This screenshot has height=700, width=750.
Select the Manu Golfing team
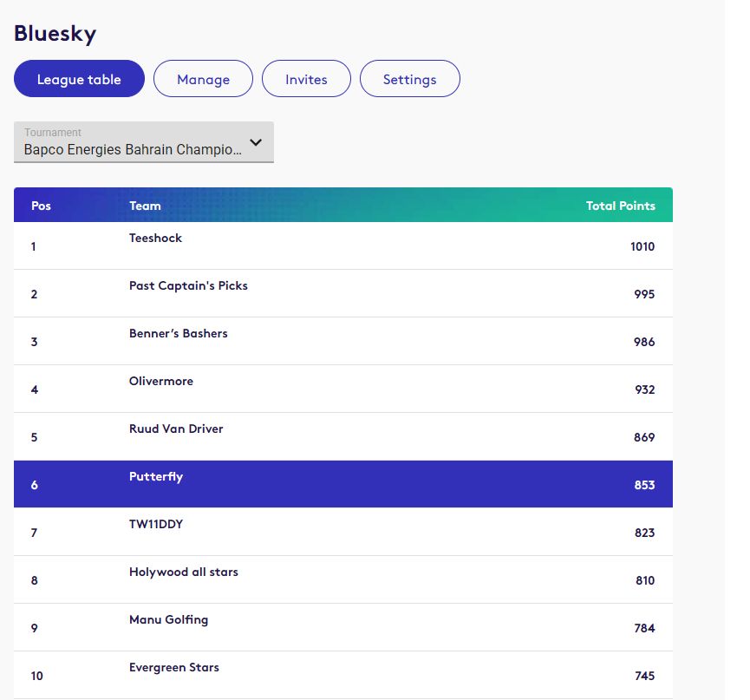coord(168,620)
